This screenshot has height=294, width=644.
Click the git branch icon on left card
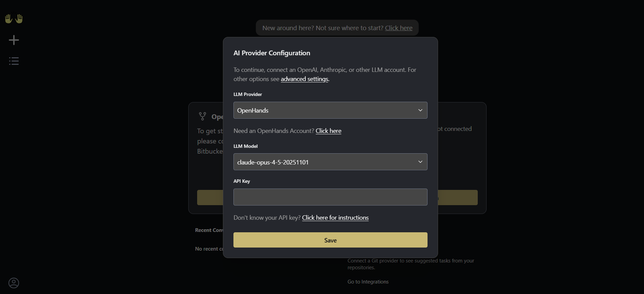pos(203,116)
